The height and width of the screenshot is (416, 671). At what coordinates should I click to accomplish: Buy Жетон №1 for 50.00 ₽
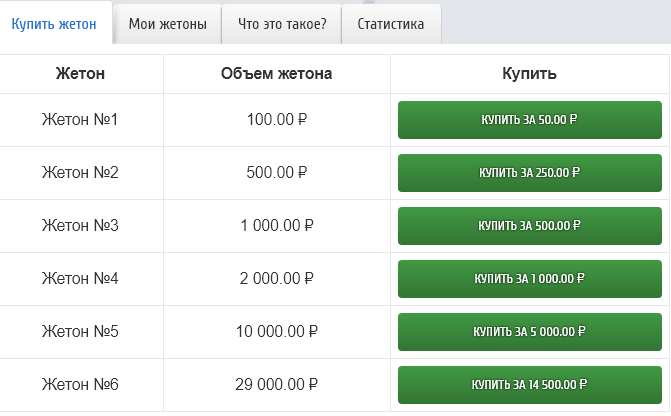(530, 120)
